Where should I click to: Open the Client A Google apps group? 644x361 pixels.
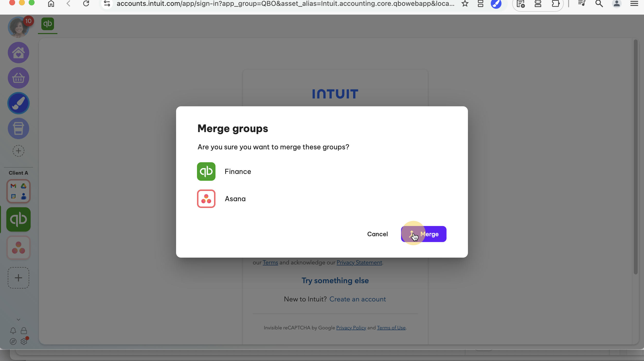[x=18, y=191]
